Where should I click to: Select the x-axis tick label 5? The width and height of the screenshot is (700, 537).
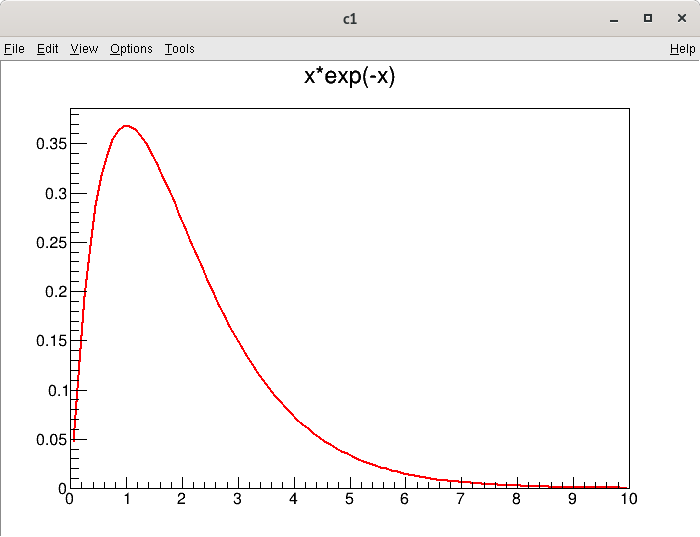(349, 499)
